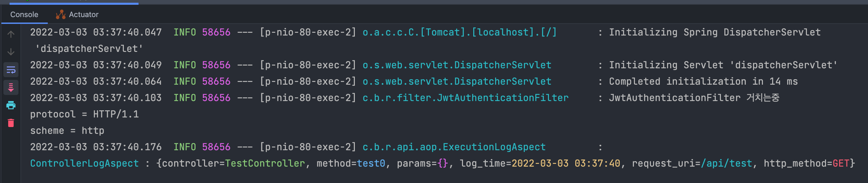Click the down arrow stack-trace icon
This screenshot has height=183, width=868.
tap(11, 52)
